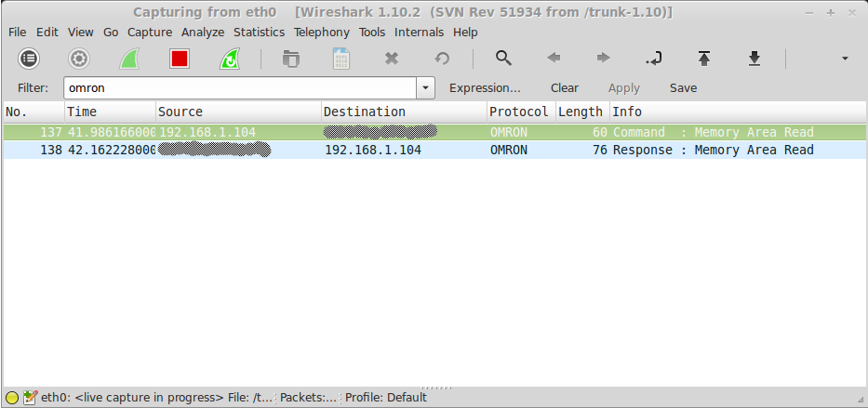This screenshot has width=868, height=408.
Task: Click the yellow expert info status indicator
Action: click(11, 398)
